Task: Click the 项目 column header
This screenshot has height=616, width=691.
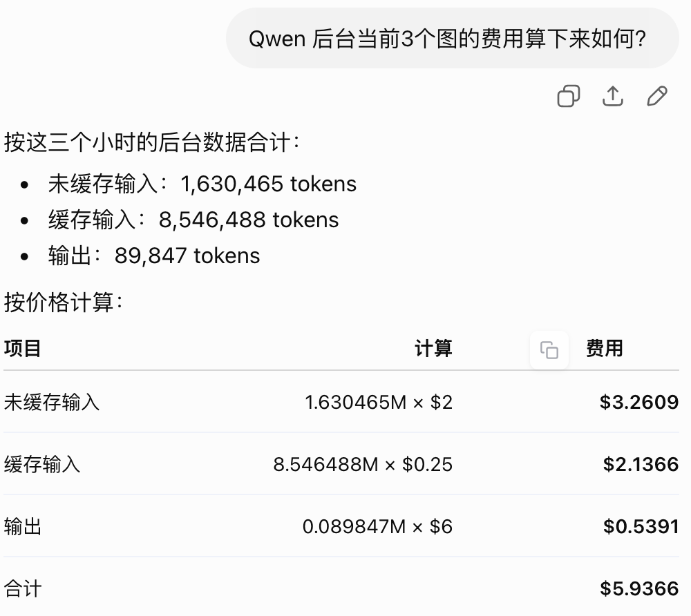Action: tap(23, 348)
